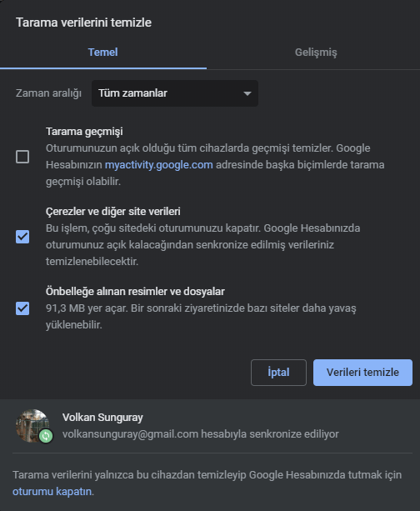Image resolution: width=420 pixels, height=511 pixels.
Task: Open the myactivity.google.com link
Action: coord(158,164)
